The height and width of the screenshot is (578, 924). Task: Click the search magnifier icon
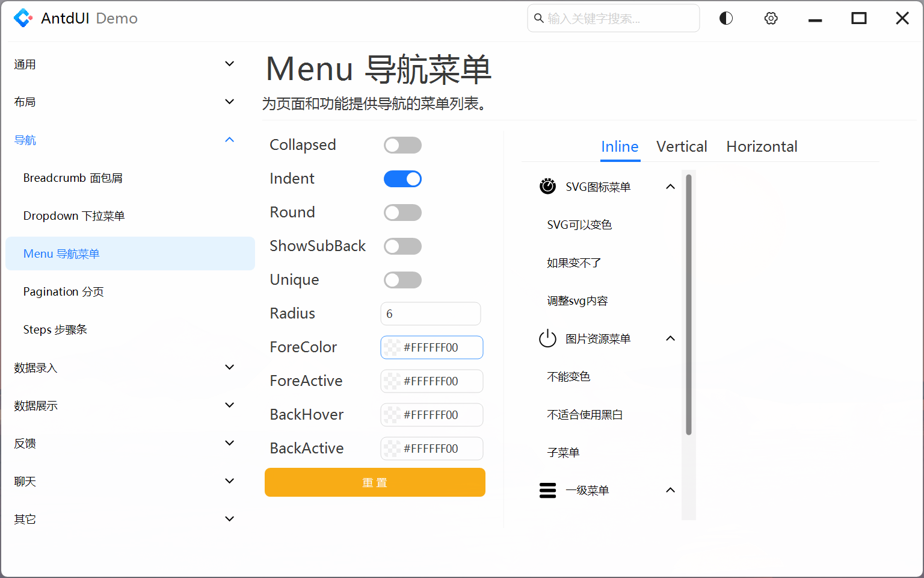tap(538, 18)
